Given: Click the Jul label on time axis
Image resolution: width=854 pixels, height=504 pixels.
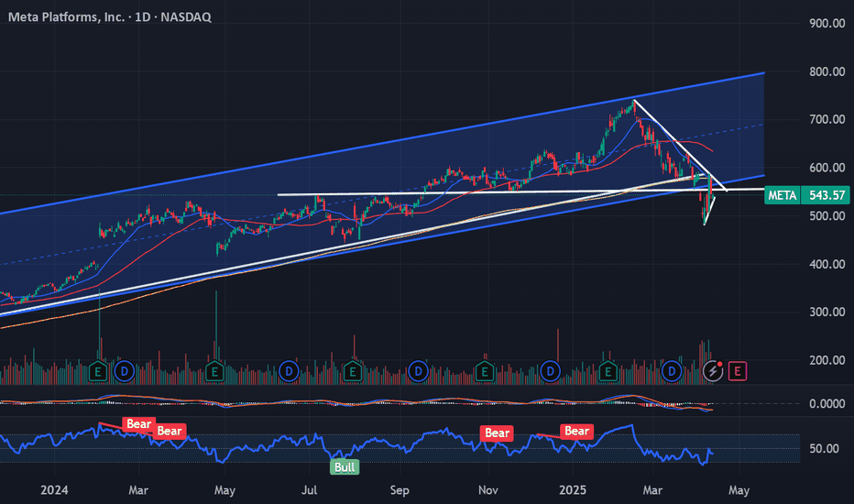Looking at the screenshot, I should (x=310, y=490).
